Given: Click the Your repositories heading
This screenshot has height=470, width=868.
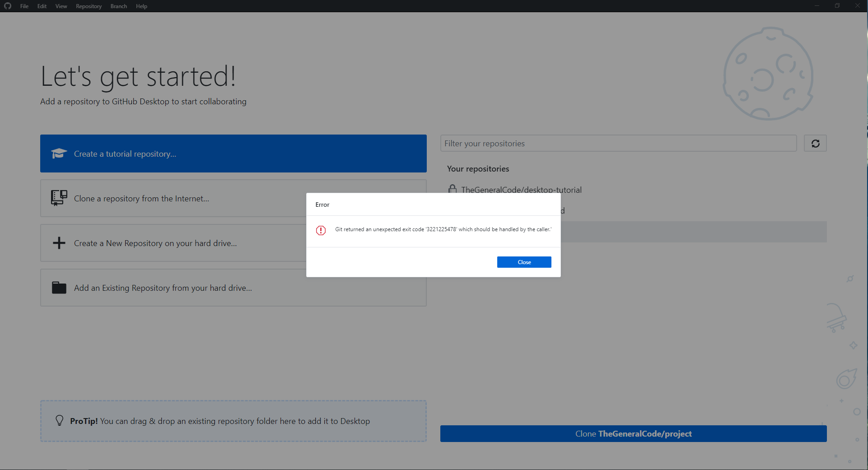Looking at the screenshot, I should click(478, 168).
